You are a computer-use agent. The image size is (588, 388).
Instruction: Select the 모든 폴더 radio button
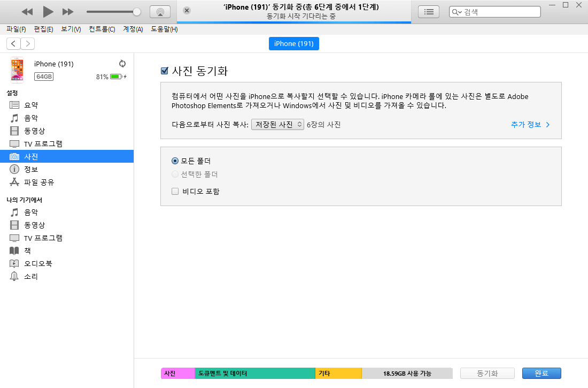click(176, 161)
